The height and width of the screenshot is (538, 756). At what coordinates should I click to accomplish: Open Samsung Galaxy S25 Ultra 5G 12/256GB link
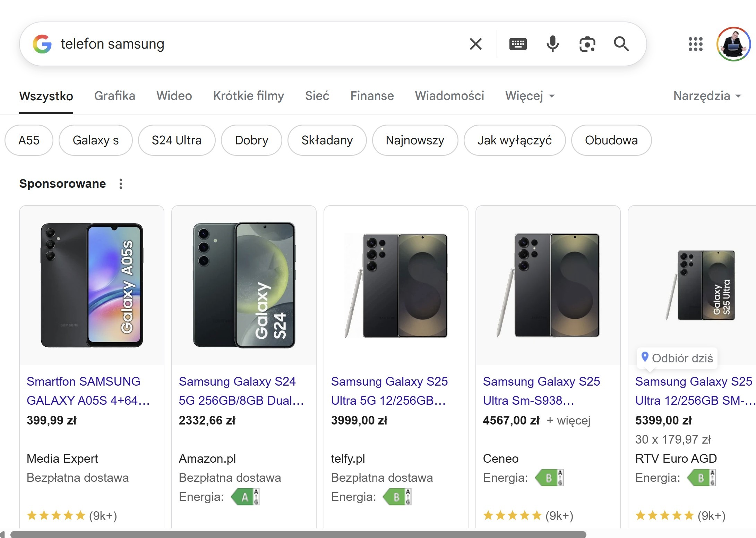click(x=389, y=391)
